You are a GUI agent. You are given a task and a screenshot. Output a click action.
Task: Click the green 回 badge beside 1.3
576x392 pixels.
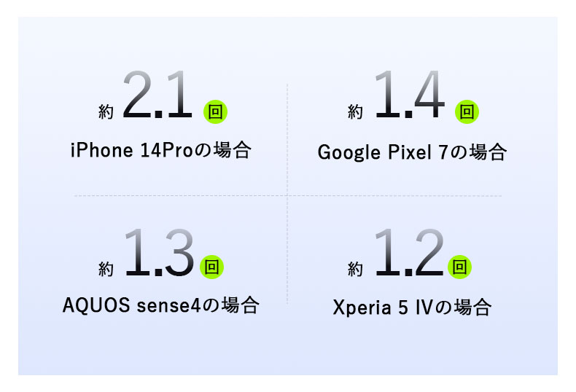[211, 266]
